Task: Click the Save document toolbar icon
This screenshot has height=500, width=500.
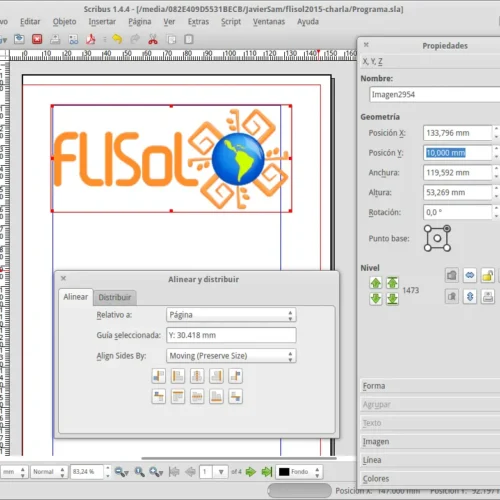Action: (19, 39)
